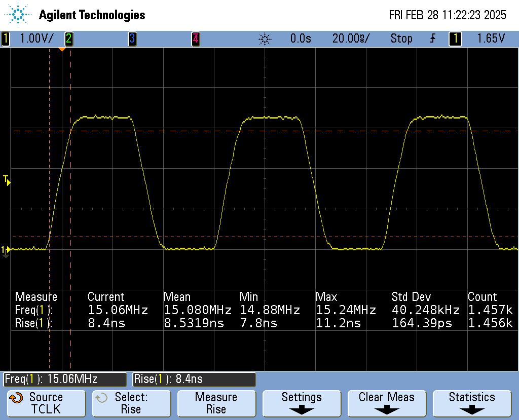This screenshot has width=519, height=420.
Task: Click the Stop run status indicator
Action: [x=401, y=39]
